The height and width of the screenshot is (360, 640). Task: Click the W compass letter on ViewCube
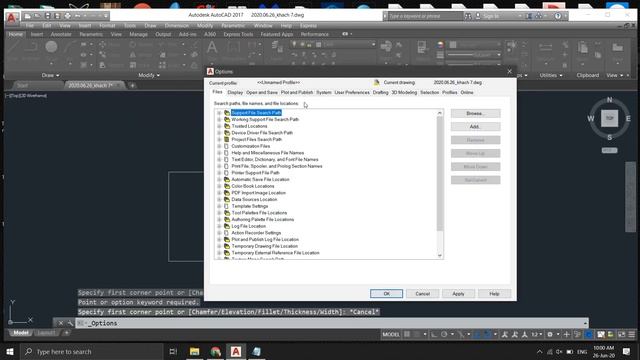pos(591,118)
